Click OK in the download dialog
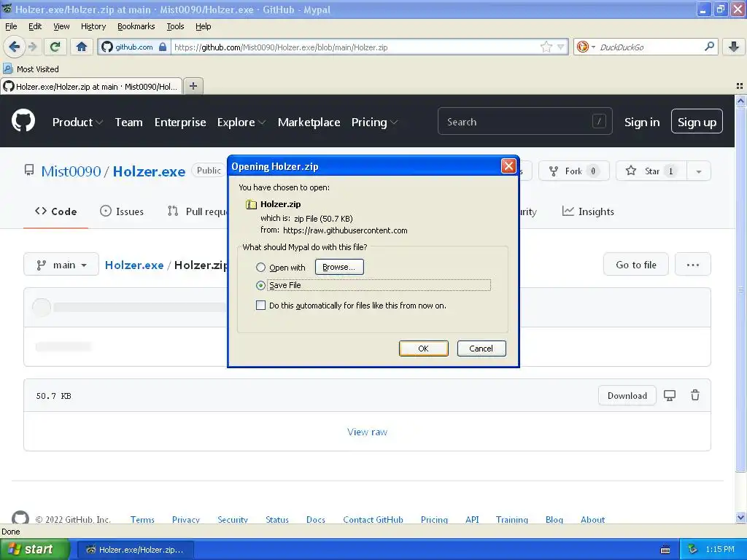 tap(424, 349)
